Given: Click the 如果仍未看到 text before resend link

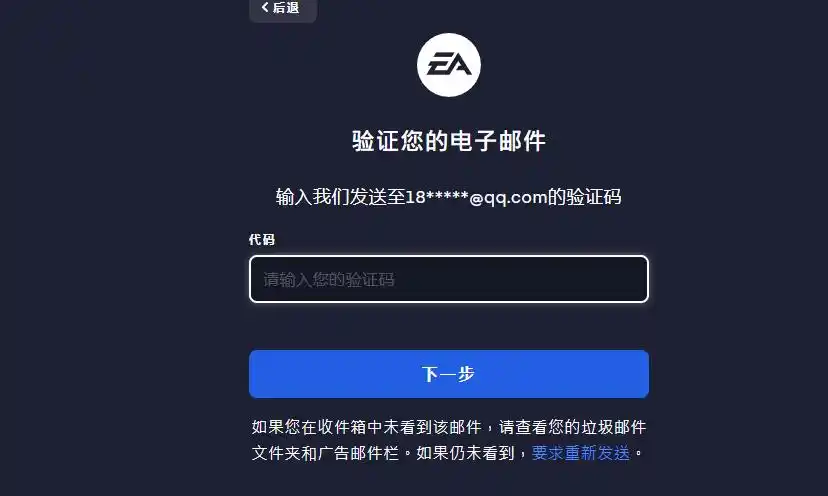Looking at the screenshot, I should click(x=465, y=453).
